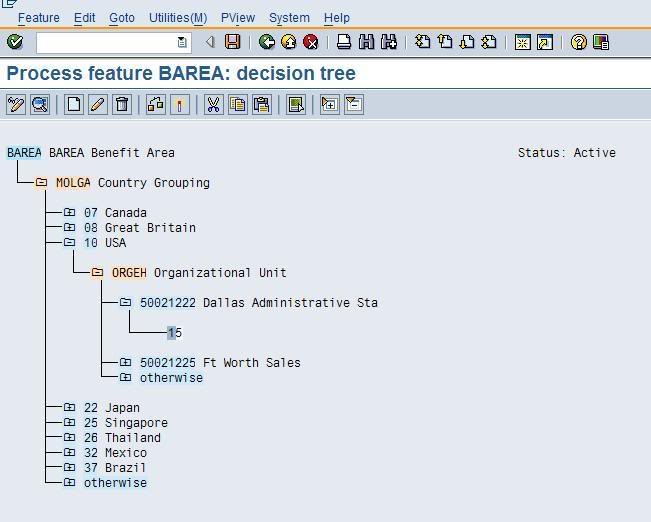Click the yellow Exit up-arrow icon

(x=289, y=42)
